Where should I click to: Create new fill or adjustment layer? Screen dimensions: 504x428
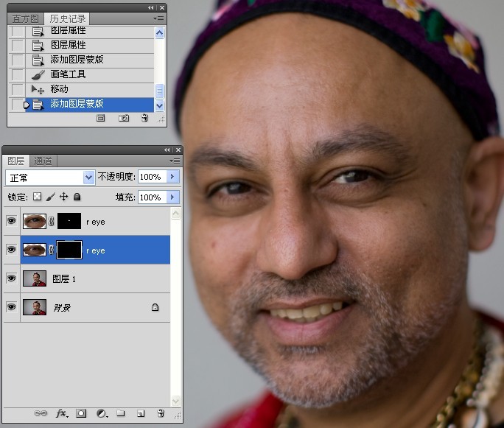pos(102,413)
